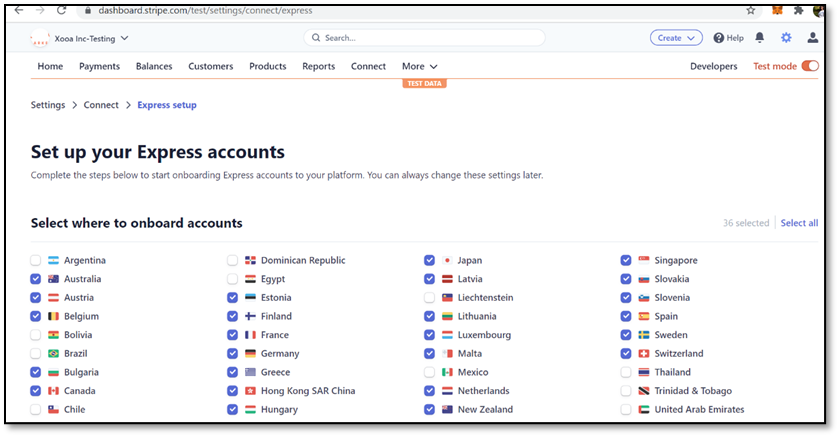Click the Brazil flag icon
Image resolution: width=839 pixels, height=437 pixels.
tap(54, 354)
